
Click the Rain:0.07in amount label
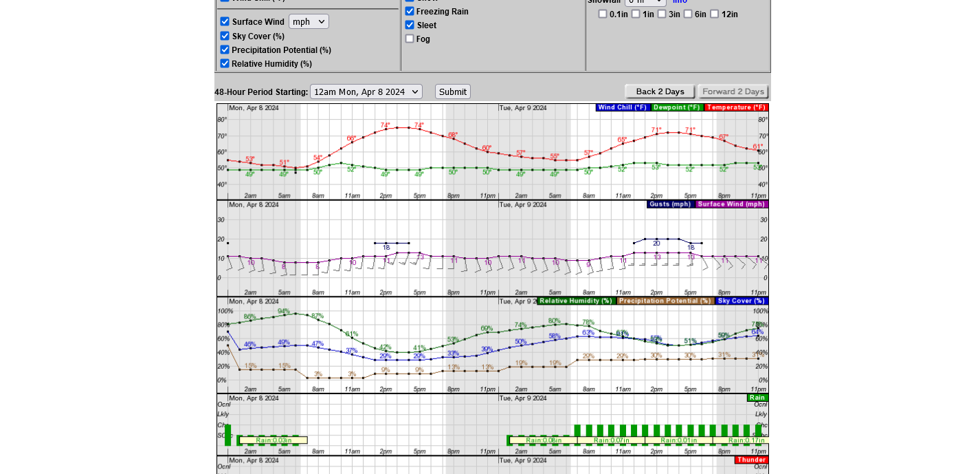click(612, 440)
